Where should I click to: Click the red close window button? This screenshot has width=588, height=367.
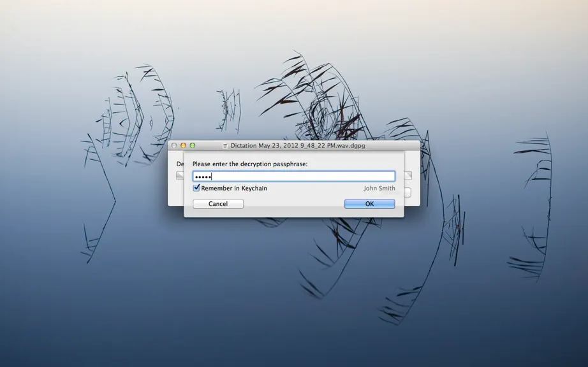point(174,145)
